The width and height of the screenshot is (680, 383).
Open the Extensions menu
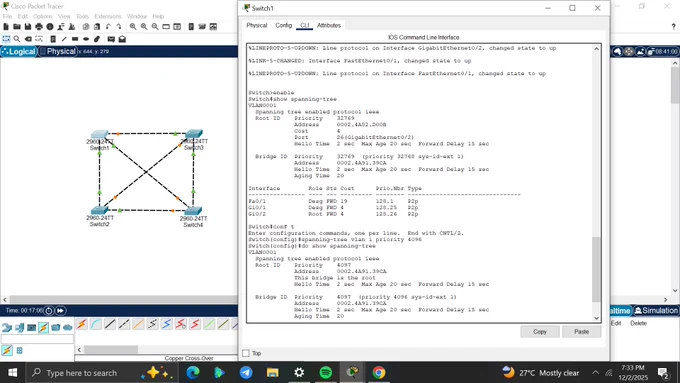coord(108,16)
